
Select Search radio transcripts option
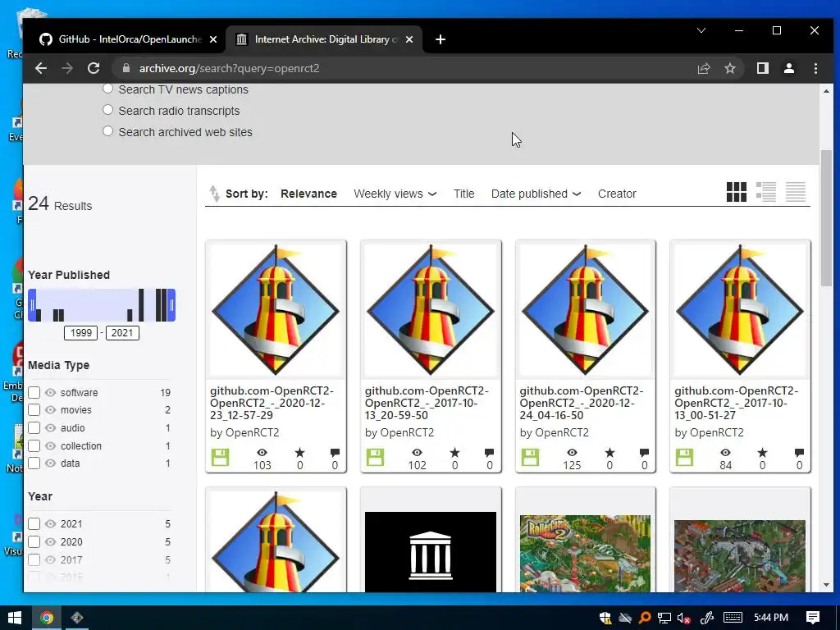point(107,110)
